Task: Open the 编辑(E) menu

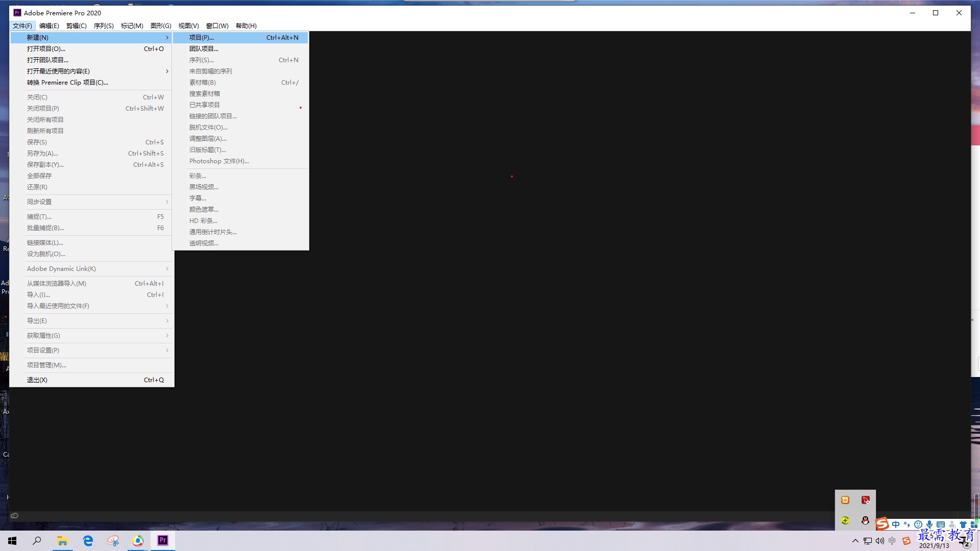Action: click(x=49, y=26)
